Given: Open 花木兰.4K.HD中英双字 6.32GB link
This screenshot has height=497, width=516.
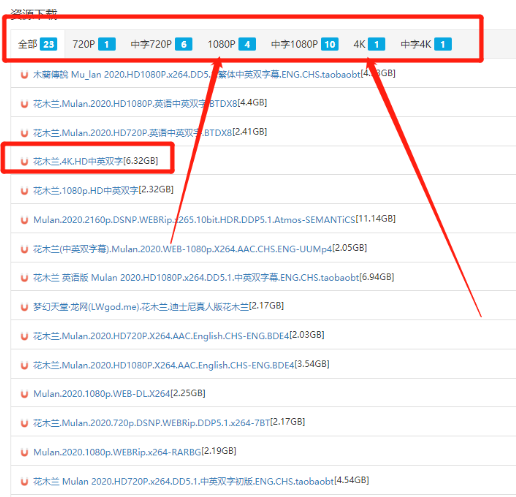Looking at the screenshot, I should coord(95,161).
